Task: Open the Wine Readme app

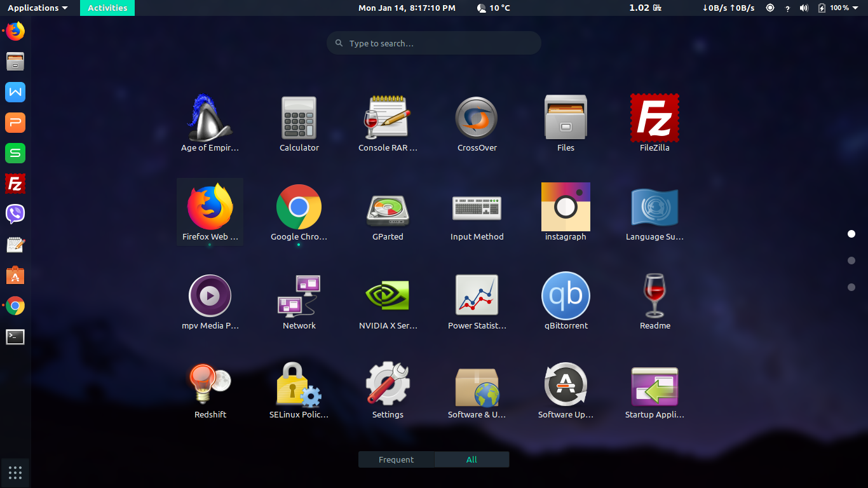Action: pyautogui.click(x=654, y=296)
